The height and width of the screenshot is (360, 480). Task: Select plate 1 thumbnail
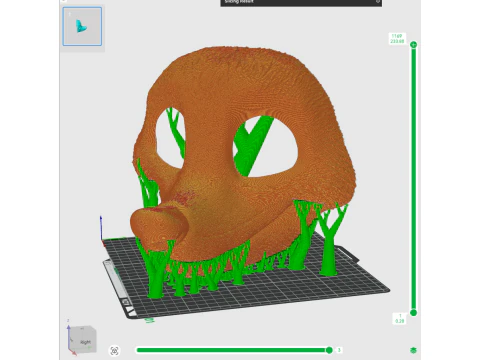(x=82, y=26)
